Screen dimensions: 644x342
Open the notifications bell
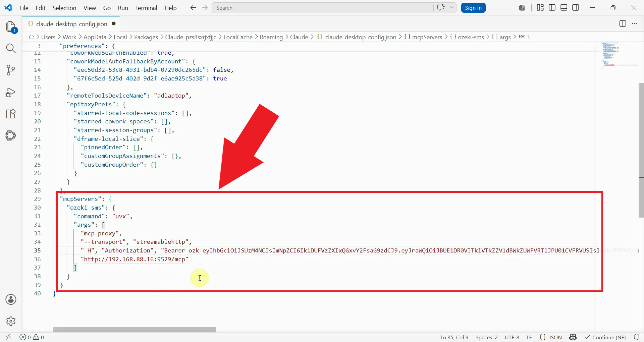[636, 337]
